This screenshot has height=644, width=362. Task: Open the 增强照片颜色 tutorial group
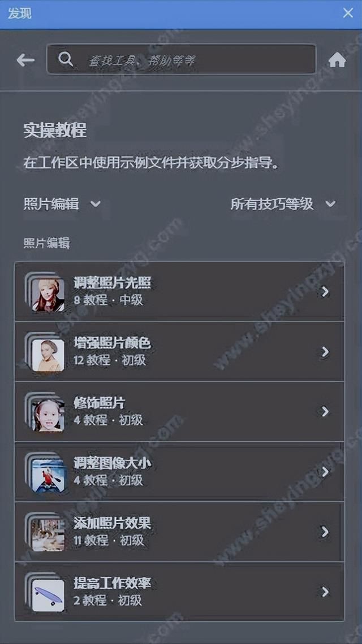pos(179,351)
